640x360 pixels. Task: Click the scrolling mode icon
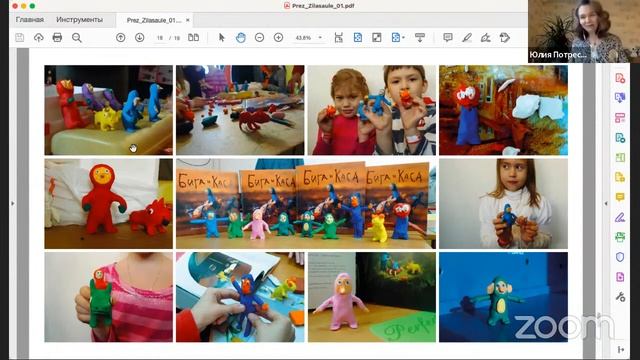pos(338,38)
